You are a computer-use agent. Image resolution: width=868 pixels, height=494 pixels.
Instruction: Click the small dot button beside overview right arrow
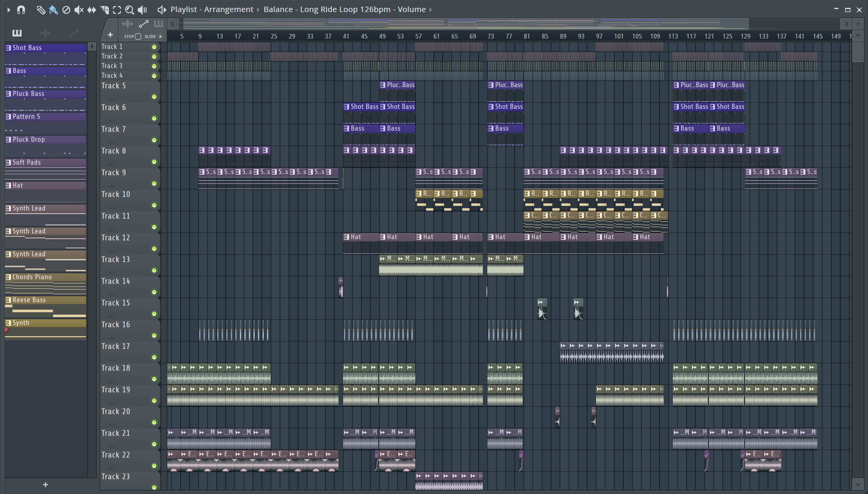click(858, 24)
